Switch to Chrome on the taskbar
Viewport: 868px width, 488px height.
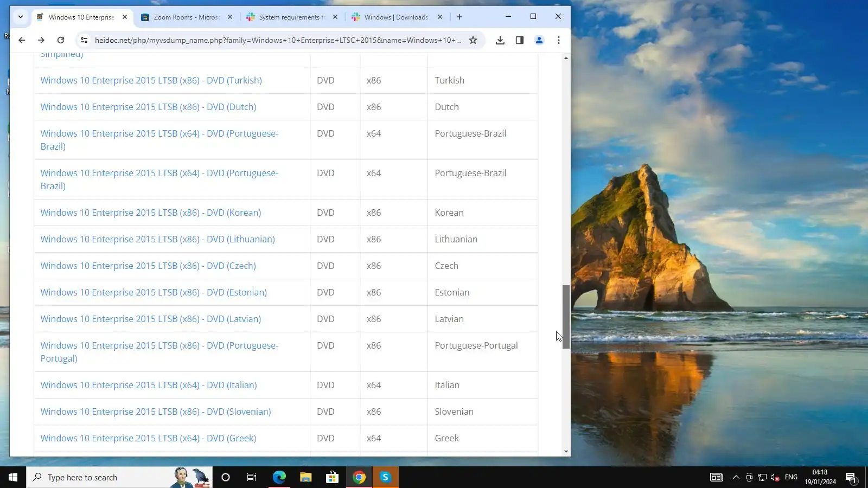tap(359, 477)
